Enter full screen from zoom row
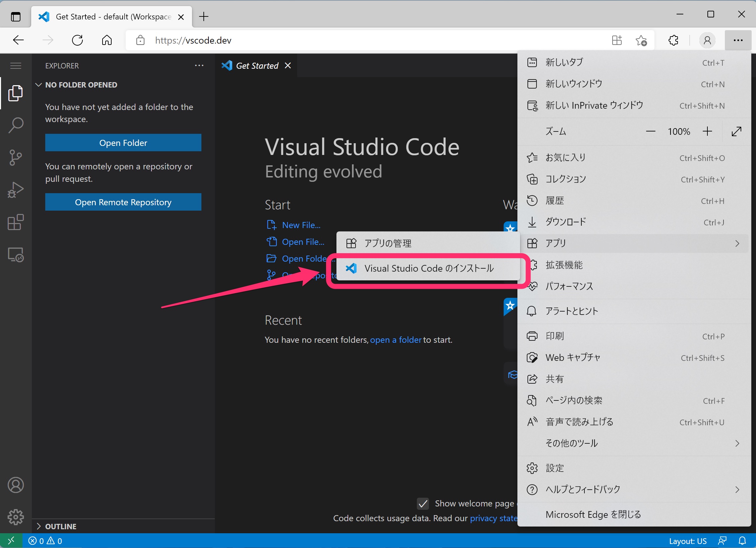The image size is (756, 548). point(736,131)
